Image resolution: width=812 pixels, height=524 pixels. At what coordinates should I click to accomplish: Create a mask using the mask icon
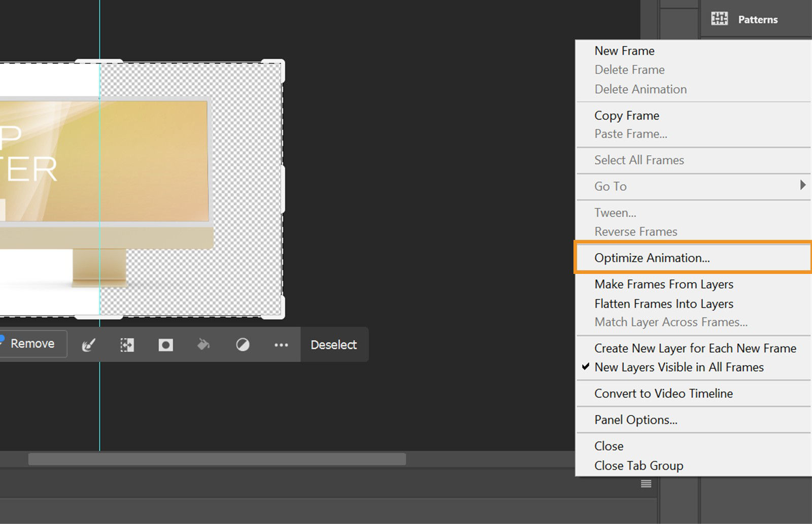[165, 344]
